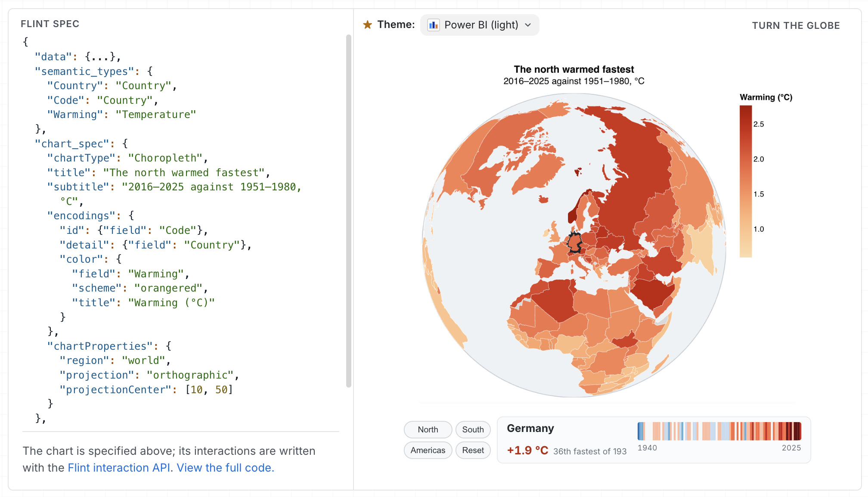Viewport: 868px width, 497px height.
Task: Click the "Germany" country name label
Action: point(530,429)
